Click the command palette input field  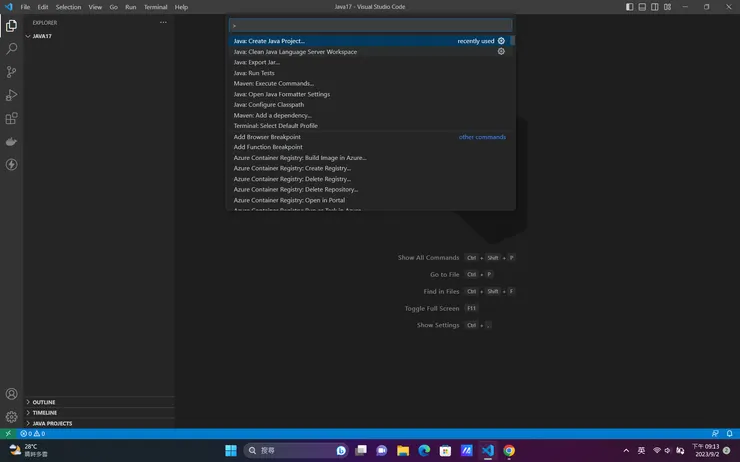point(370,25)
